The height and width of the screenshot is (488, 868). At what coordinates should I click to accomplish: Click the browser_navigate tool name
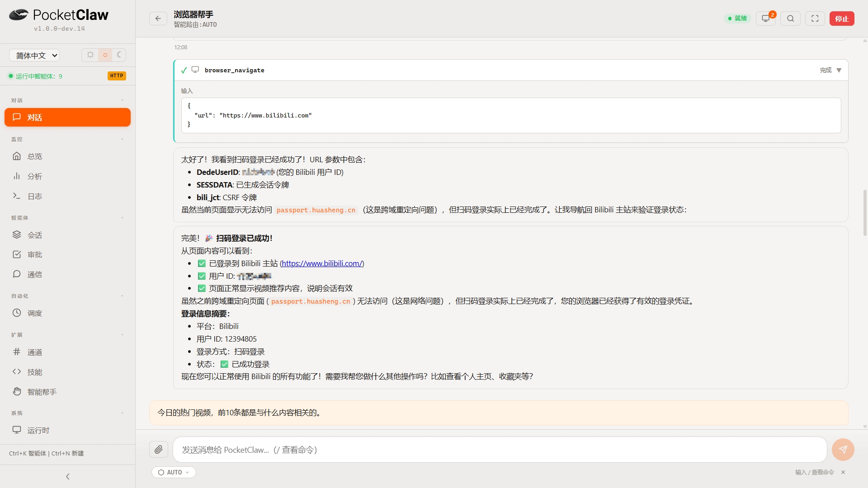(235, 70)
